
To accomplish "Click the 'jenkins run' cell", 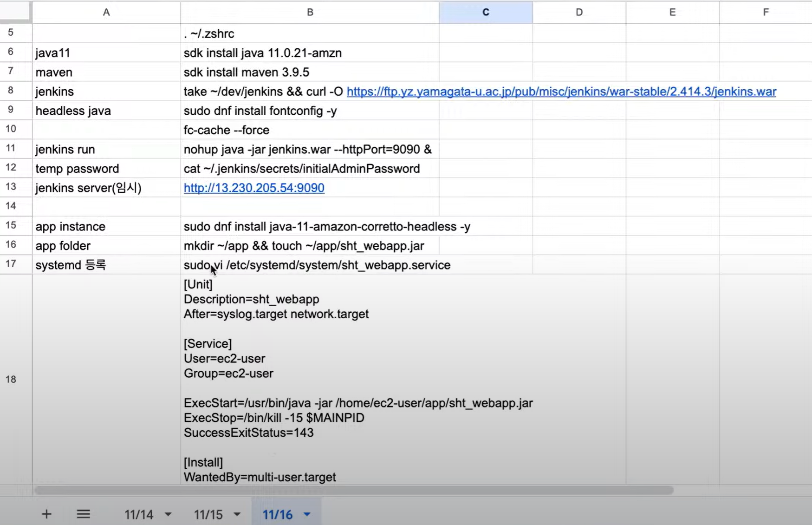I will (x=106, y=149).
